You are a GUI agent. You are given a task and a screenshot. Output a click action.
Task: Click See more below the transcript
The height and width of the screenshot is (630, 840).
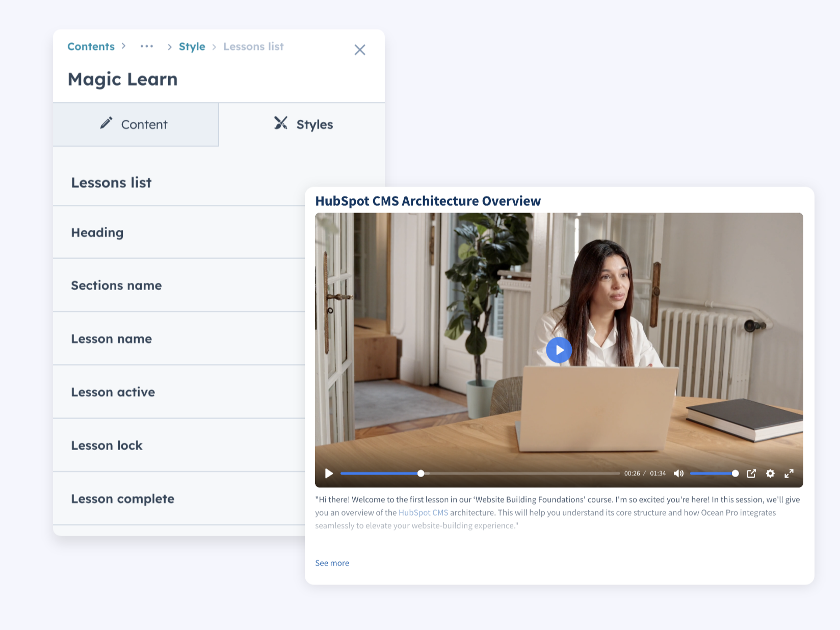332,563
